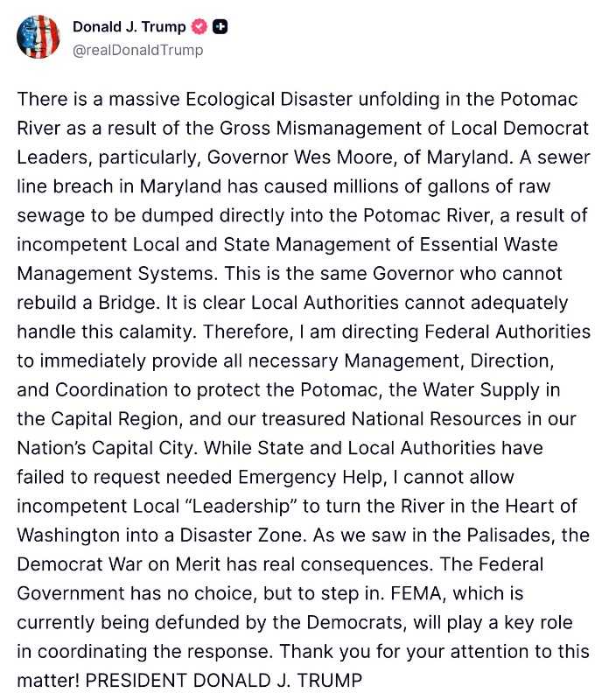Open the @realDonaldTrump handle link
609x700 pixels.
pos(137,50)
